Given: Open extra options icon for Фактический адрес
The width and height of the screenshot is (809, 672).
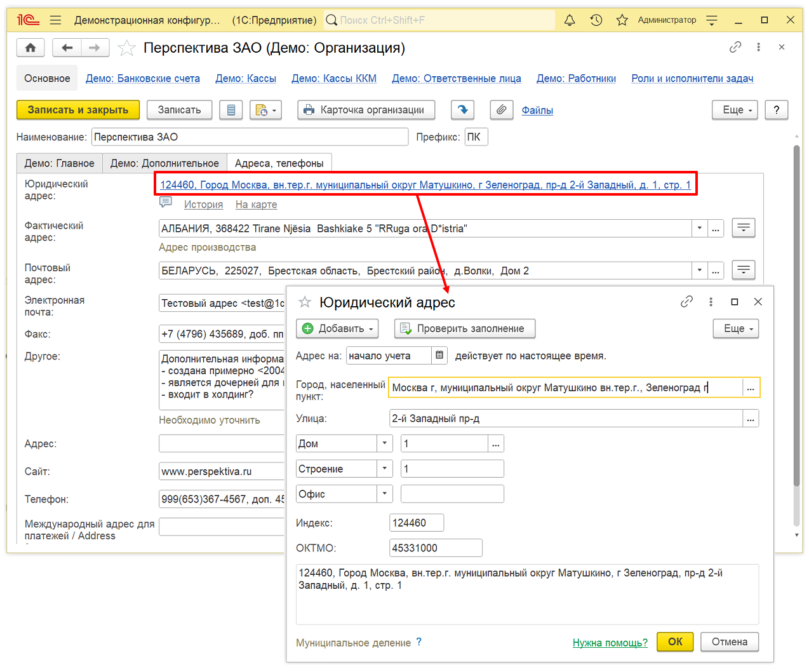Looking at the screenshot, I should coord(744,228).
